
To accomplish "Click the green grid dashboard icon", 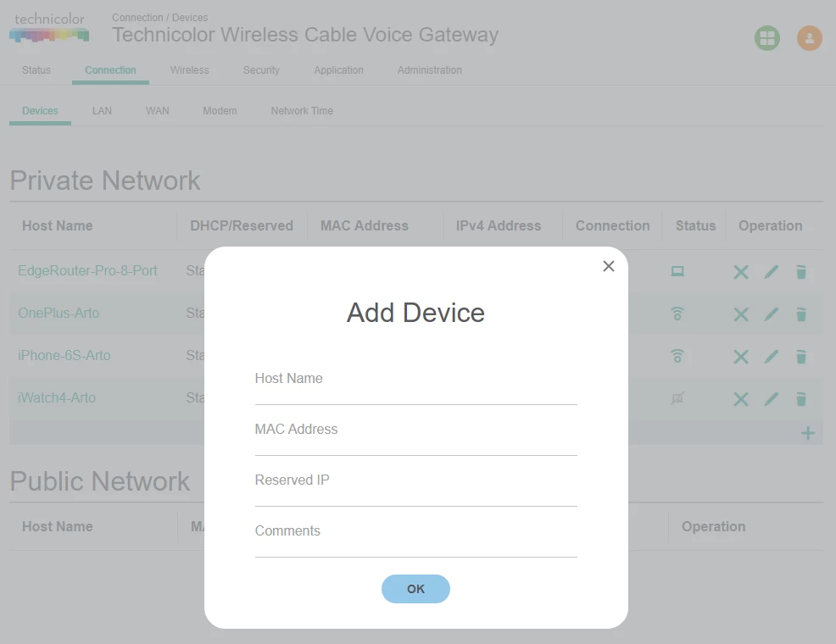I will coord(767,38).
